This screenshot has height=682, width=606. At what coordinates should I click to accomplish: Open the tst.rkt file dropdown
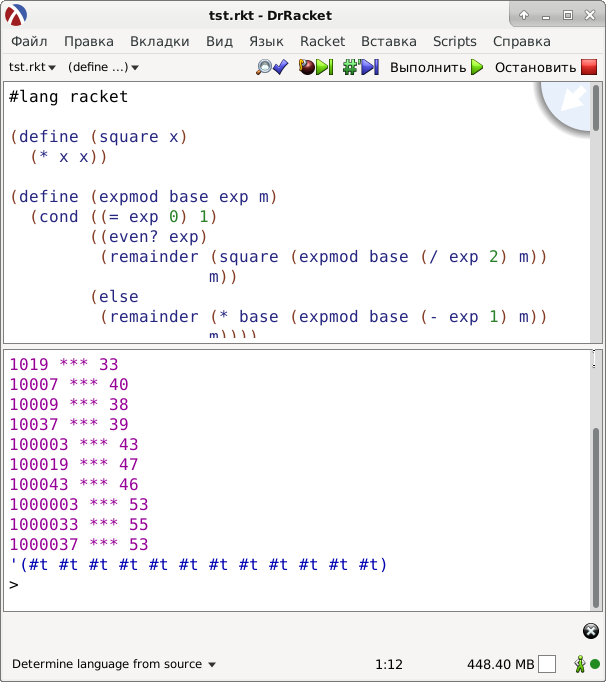click(x=32, y=67)
